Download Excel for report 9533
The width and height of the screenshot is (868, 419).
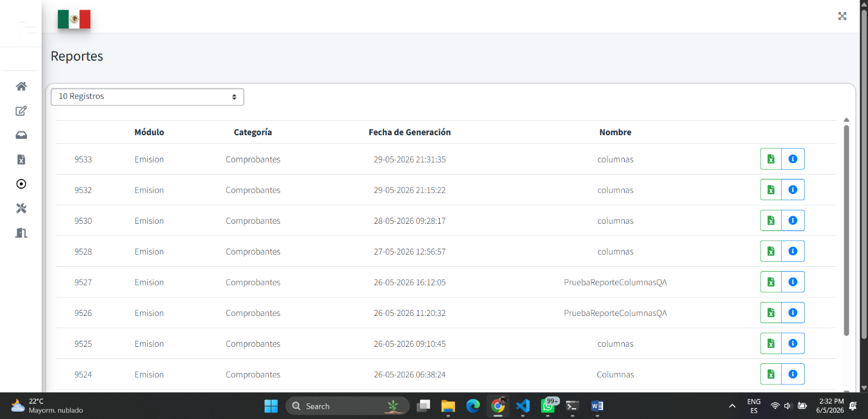pos(771,159)
